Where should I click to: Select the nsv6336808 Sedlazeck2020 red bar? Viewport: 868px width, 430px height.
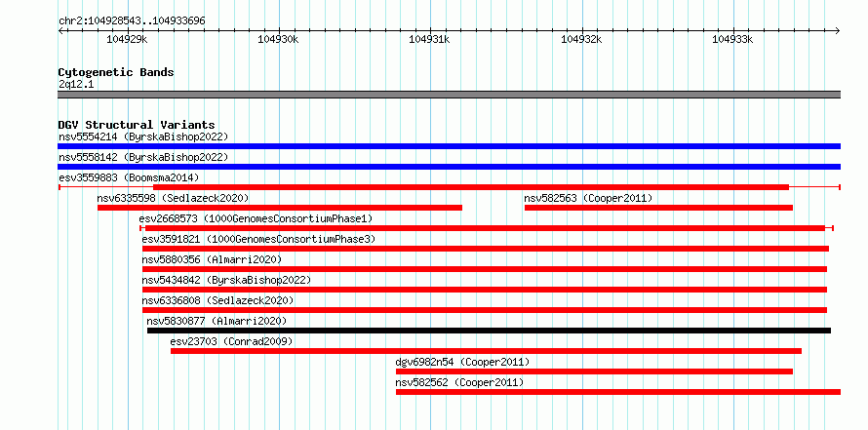(x=485, y=310)
